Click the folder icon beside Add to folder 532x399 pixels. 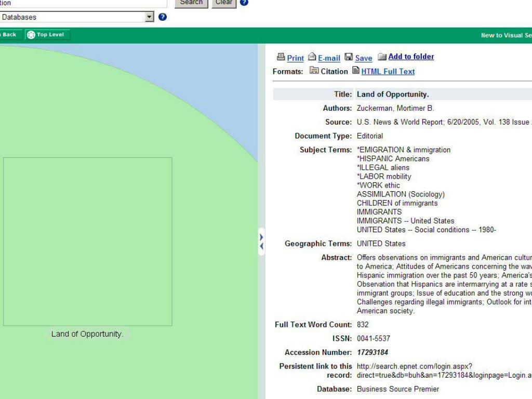point(382,57)
